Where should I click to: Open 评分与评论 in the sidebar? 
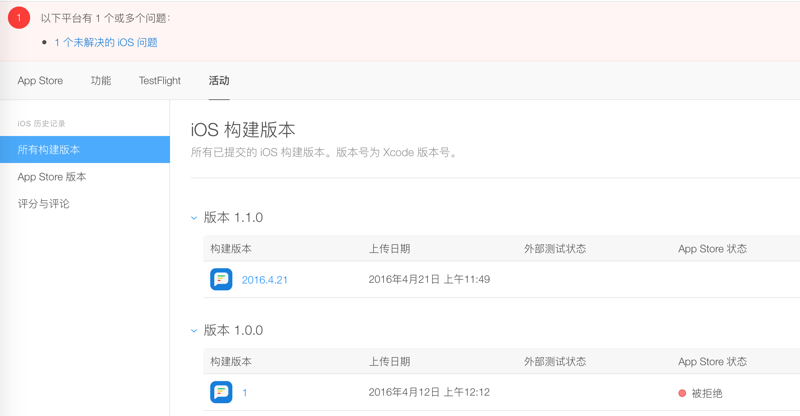44,204
